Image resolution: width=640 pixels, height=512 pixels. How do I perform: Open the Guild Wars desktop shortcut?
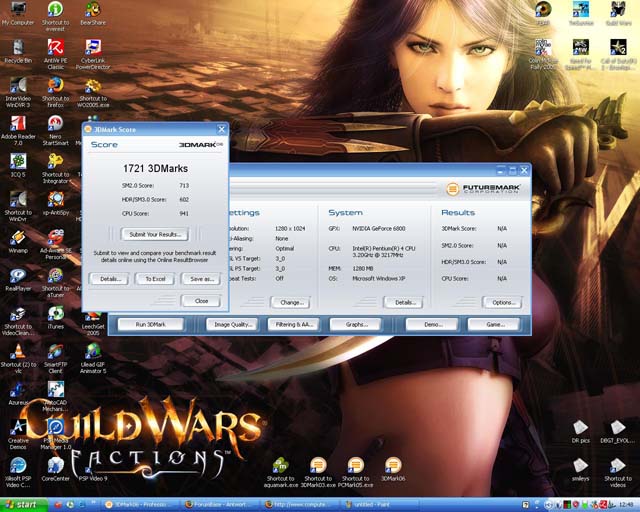click(x=618, y=13)
